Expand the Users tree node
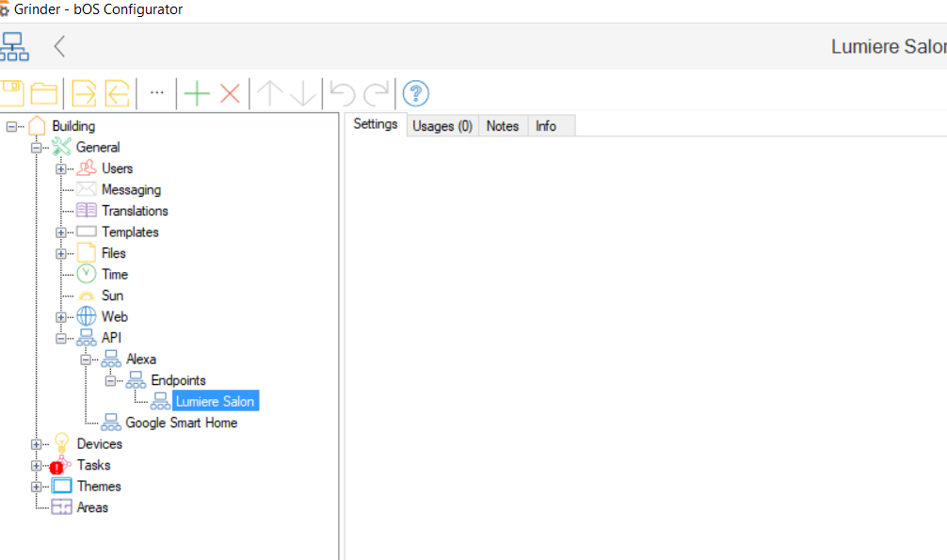Viewport: 947px width, 560px height. [61, 168]
